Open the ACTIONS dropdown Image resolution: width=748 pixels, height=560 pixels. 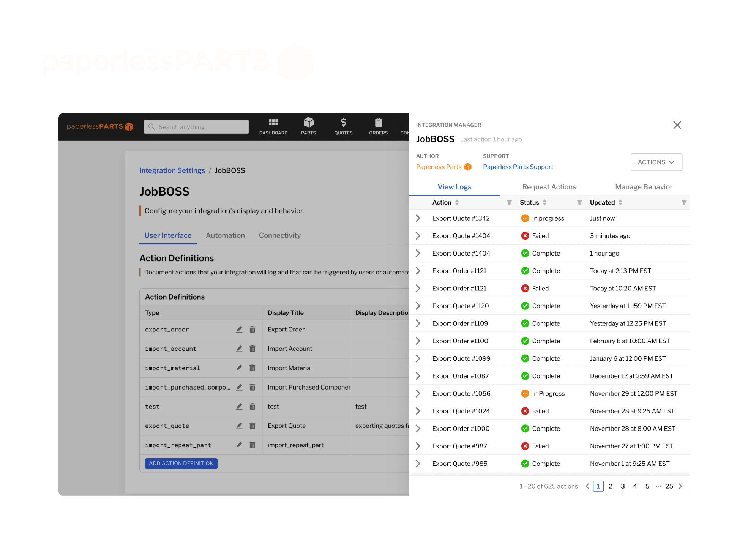pos(656,162)
